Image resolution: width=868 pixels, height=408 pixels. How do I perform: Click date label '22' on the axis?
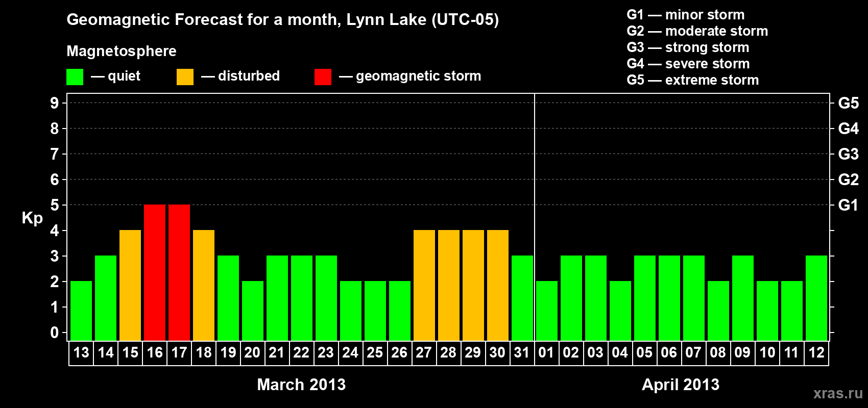301,352
